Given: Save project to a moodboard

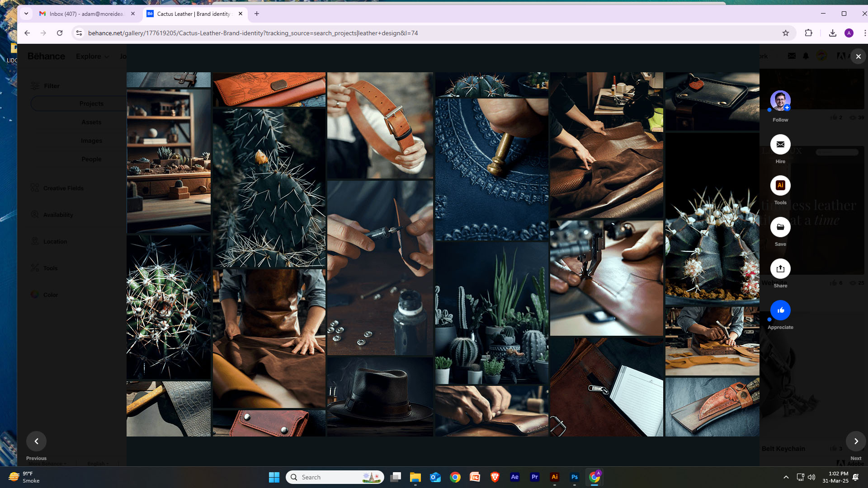Looking at the screenshot, I should coord(780,227).
